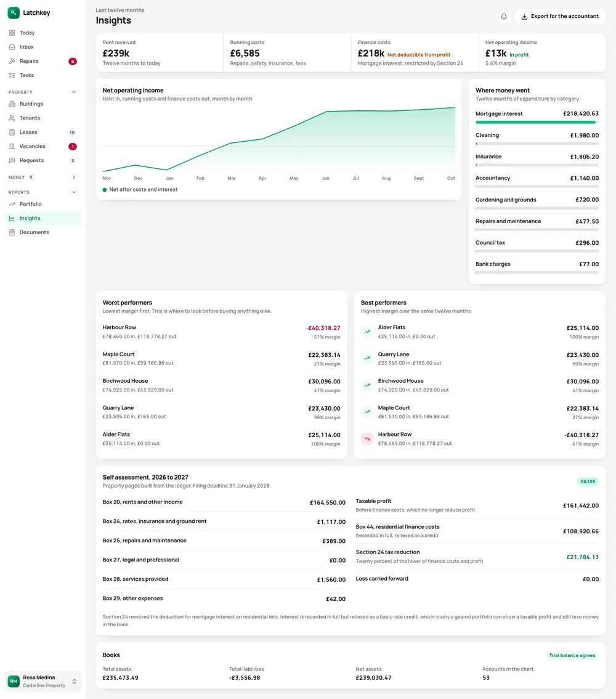Click the Net operating income line chart

(x=279, y=139)
